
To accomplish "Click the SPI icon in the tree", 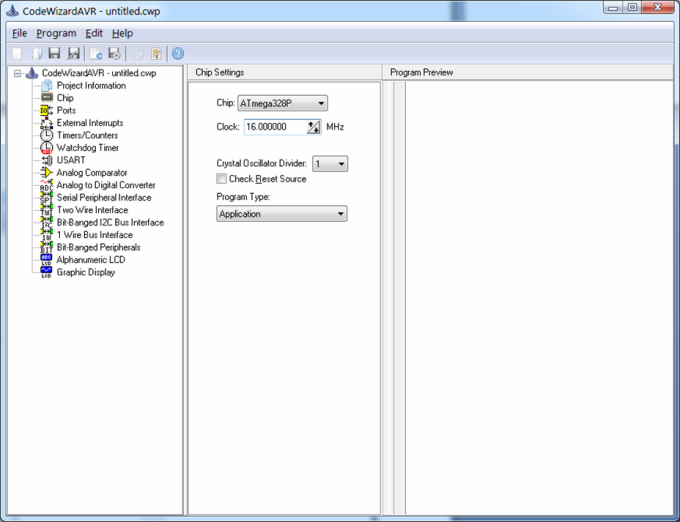I will tap(46, 198).
